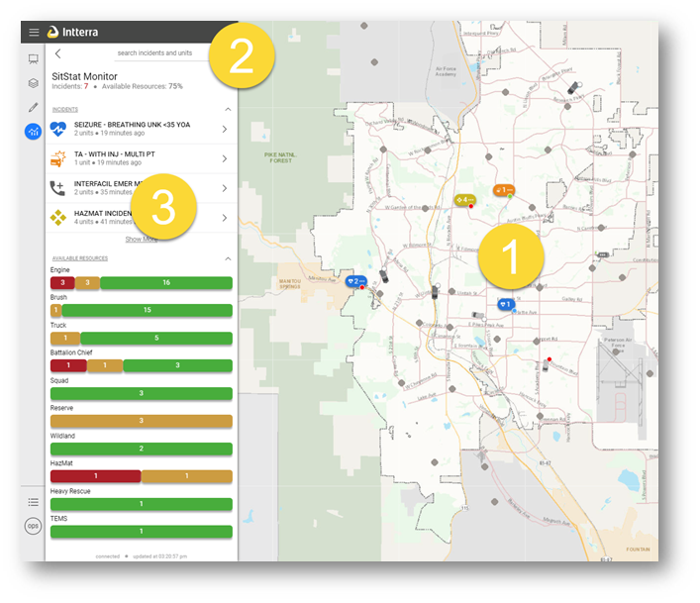The width and height of the screenshot is (700, 603).
Task: Click the Show More link
Action: tap(142, 240)
